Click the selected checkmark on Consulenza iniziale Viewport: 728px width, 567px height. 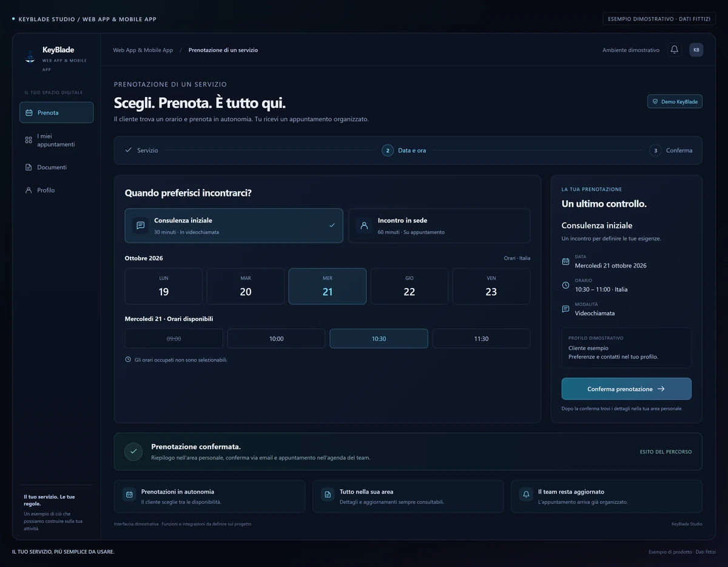(x=332, y=226)
